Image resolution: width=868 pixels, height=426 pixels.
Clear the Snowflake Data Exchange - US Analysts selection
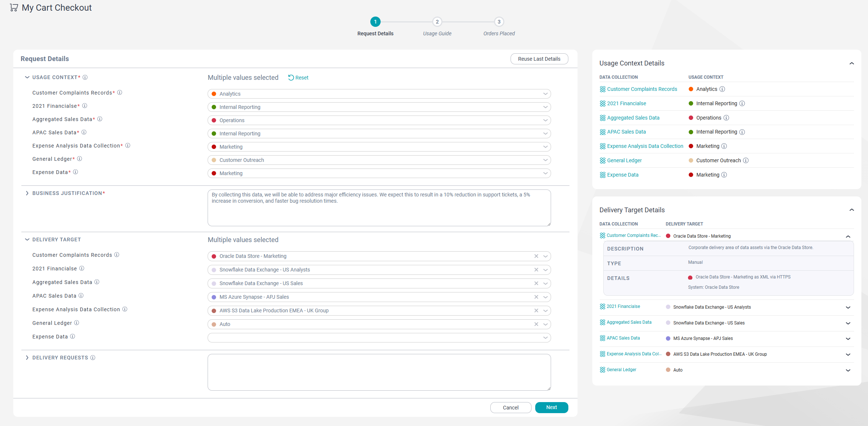pos(536,270)
